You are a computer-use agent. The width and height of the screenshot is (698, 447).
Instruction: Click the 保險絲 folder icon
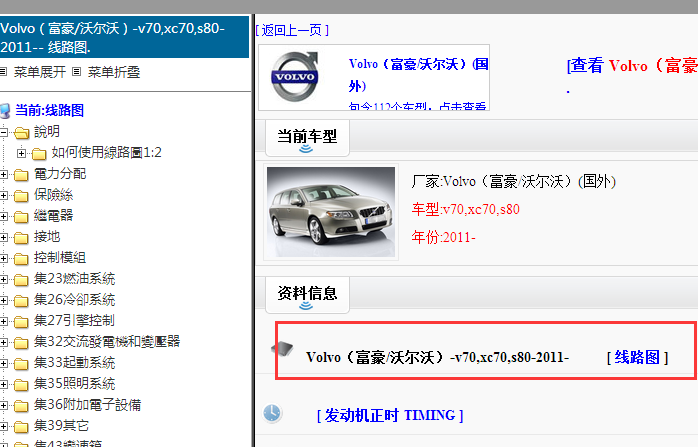pyautogui.click(x=21, y=195)
